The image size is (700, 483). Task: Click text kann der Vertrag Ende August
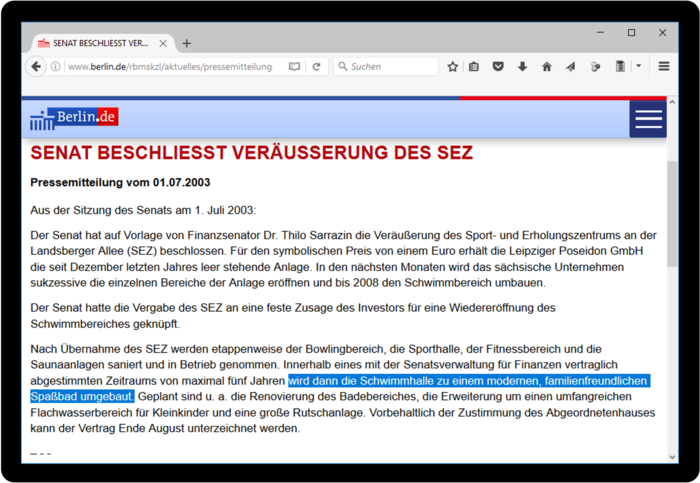click(x=107, y=429)
